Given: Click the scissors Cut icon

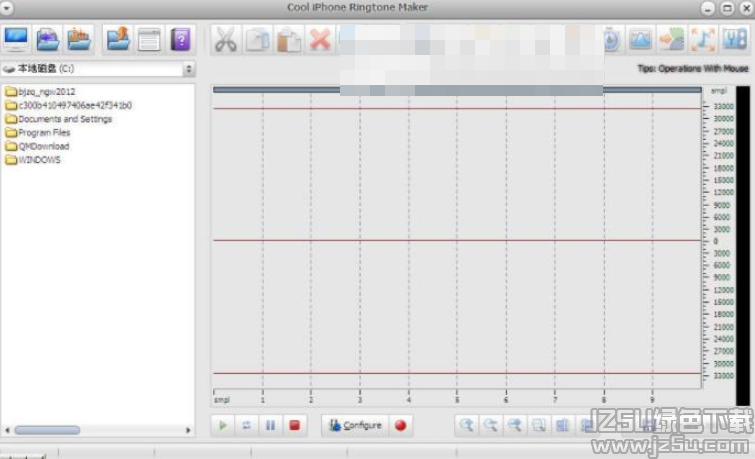Looking at the screenshot, I should point(226,40).
